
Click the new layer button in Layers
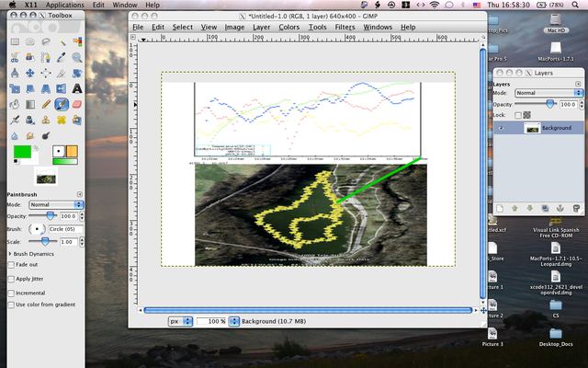click(x=500, y=209)
